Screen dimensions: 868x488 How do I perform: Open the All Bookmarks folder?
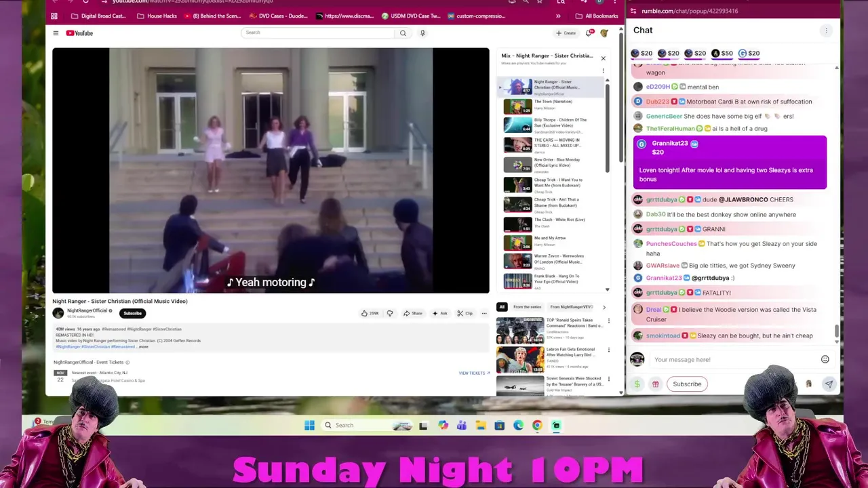click(x=597, y=16)
